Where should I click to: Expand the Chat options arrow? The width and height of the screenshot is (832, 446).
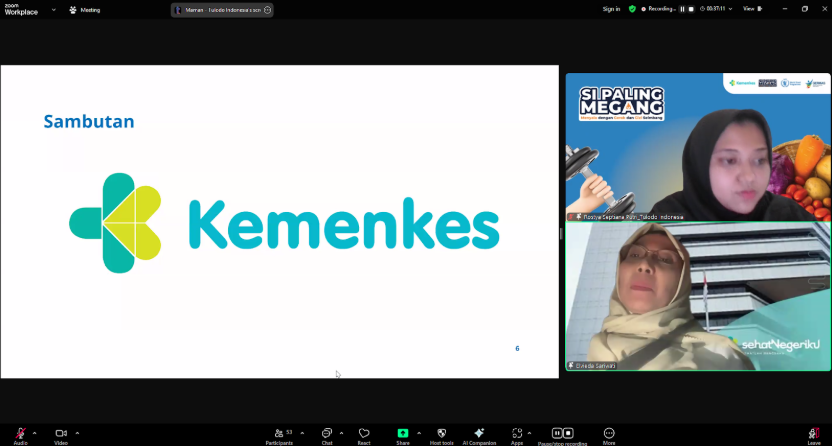[341, 433]
